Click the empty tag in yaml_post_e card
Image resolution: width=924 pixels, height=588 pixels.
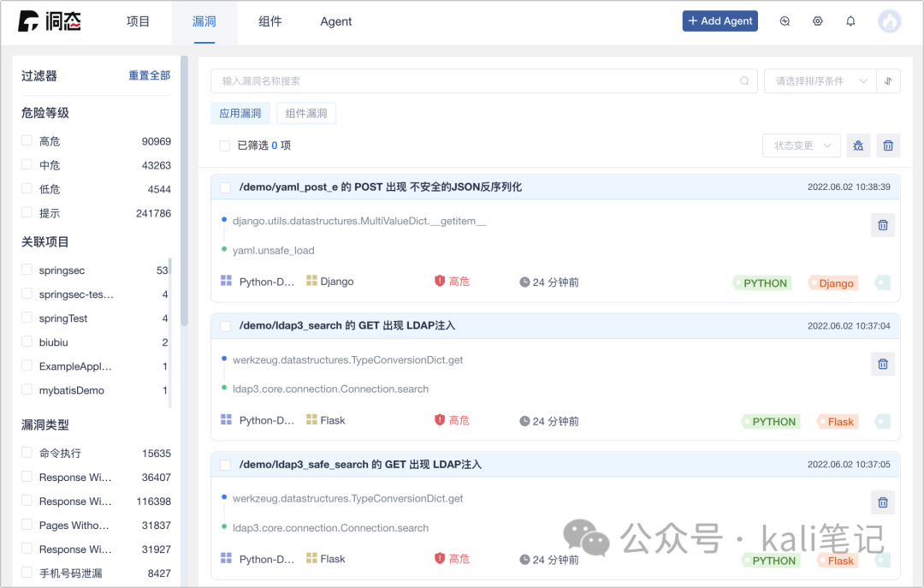point(882,282)
